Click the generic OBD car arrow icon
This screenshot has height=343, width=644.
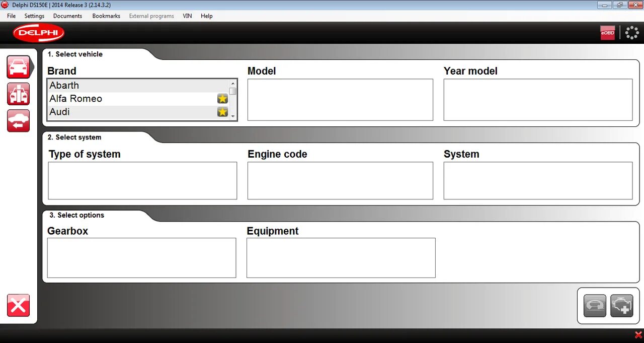click(19, 121)
